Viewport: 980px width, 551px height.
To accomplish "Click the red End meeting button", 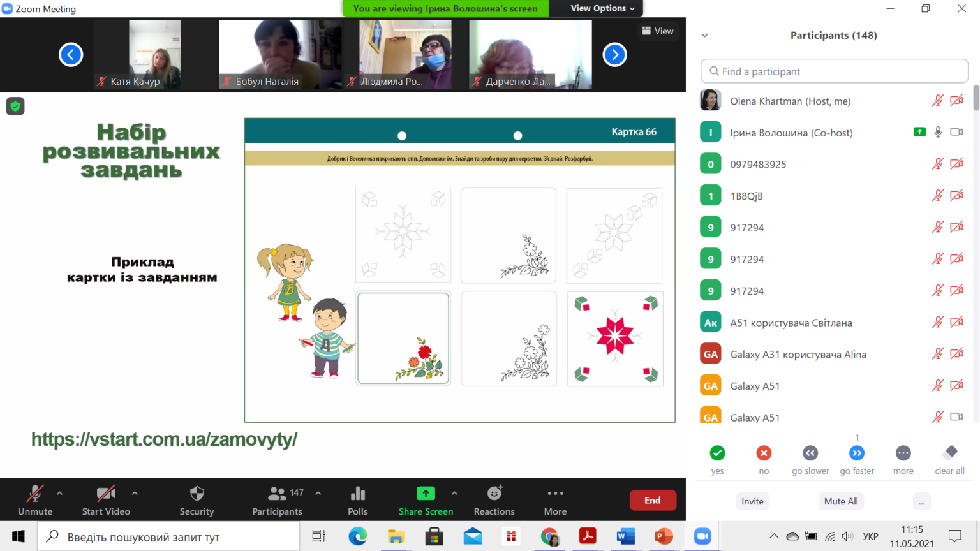I will (x=653, y=501).
